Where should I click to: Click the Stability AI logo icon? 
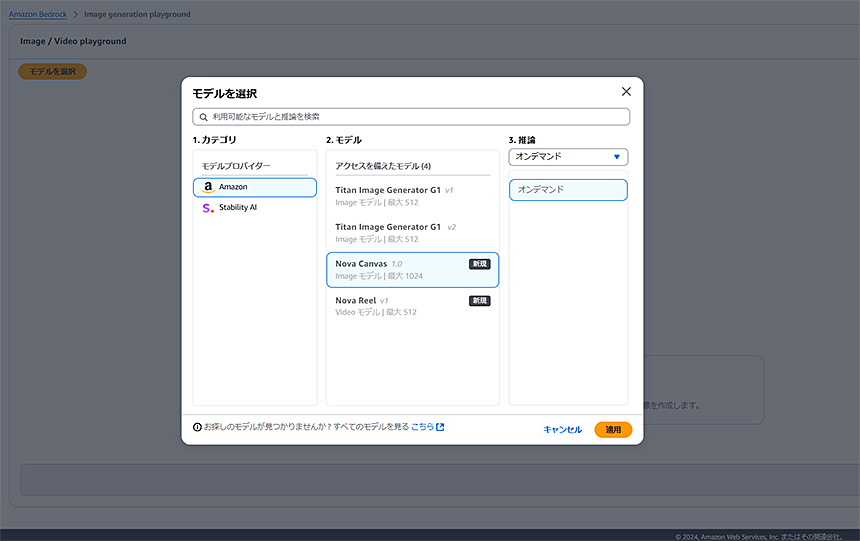tap(208, 208)
